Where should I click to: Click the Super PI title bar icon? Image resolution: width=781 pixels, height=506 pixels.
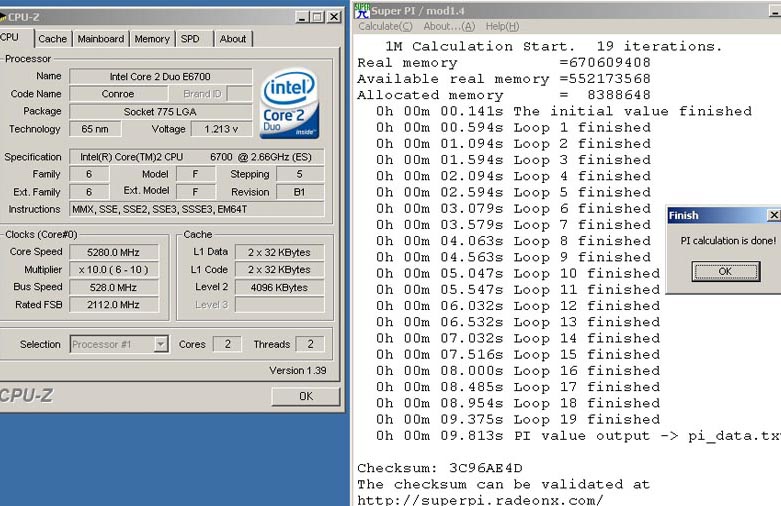click(x=363, y=10)
